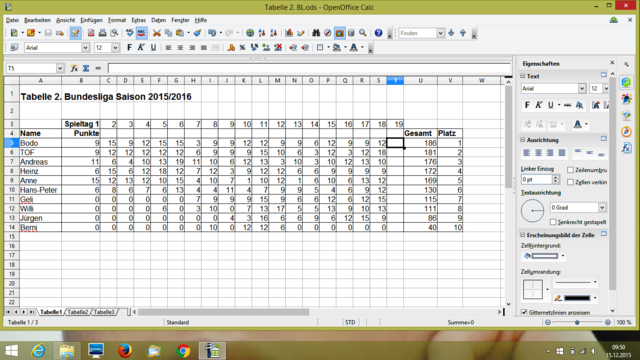Switch to the Tabelle2 sheet tab

(78, 312)
